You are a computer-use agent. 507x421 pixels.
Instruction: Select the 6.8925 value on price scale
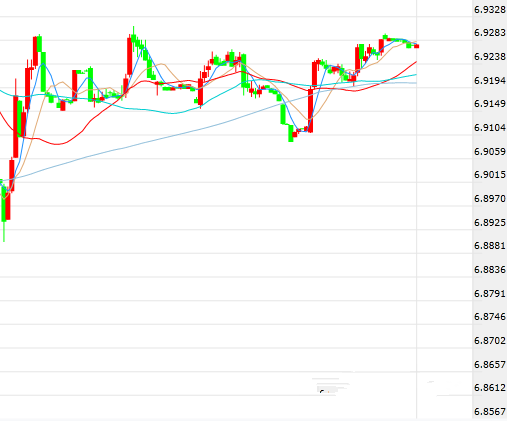point(490,222)
